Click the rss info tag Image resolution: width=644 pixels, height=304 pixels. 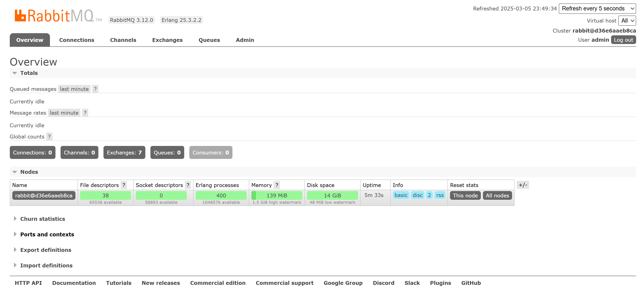440,195
